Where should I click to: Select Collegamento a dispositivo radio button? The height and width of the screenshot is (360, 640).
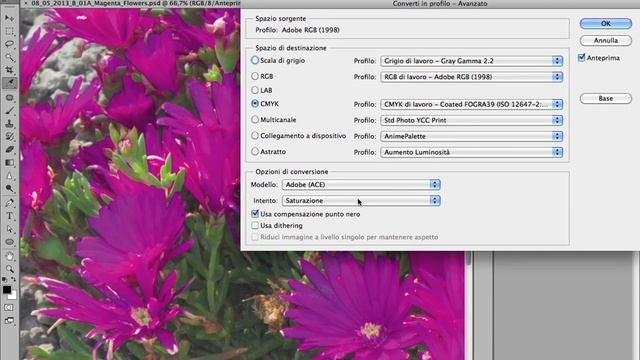click(255, 136)
